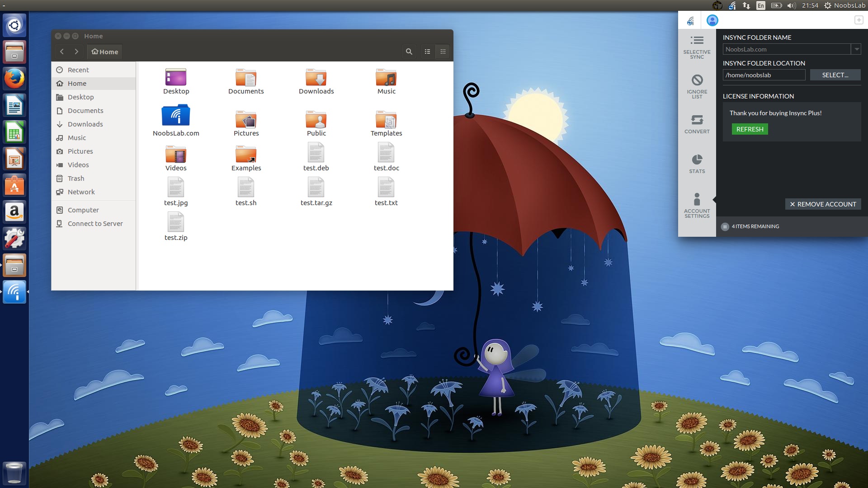This screenshot has height=488, width=868.
Task: Switch to the account avatar tab in Insync
Action: point(712,20)
